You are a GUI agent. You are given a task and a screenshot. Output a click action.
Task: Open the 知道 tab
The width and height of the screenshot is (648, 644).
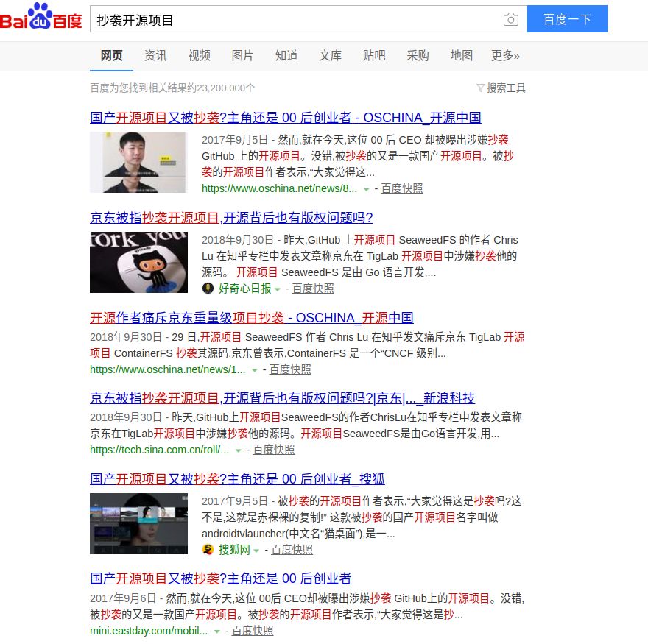click(286, 55)
